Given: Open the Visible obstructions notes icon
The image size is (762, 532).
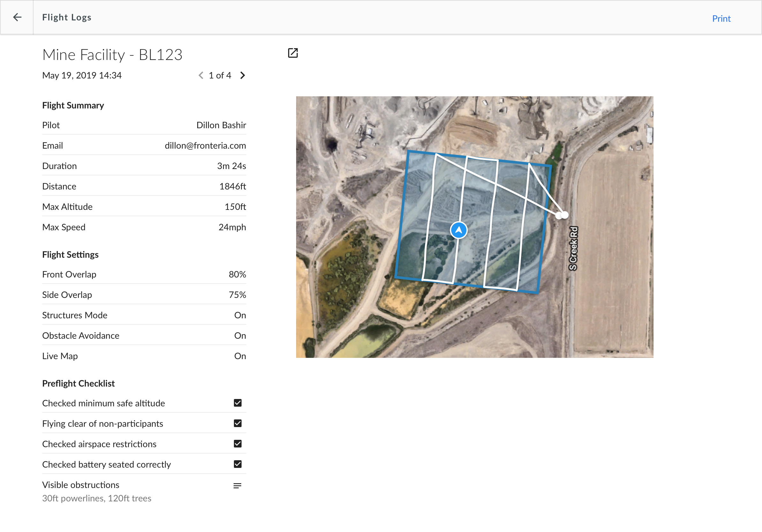Looking at the screenshot, I should click(x=237, y=485).
